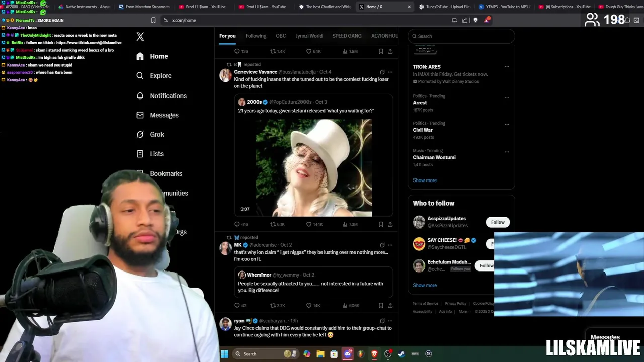Open Explore in the X sidebar
Image resolution: width=644 pixels, height=362 pixels.
coord(154,76)
